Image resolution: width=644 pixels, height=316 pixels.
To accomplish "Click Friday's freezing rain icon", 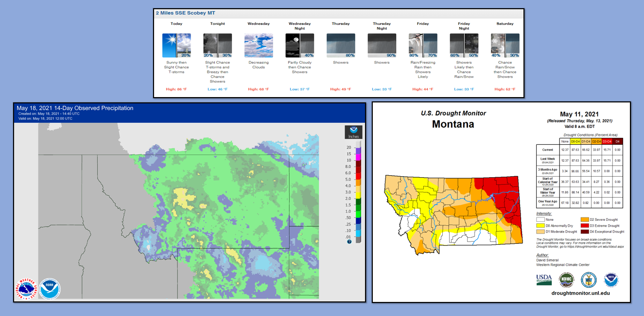I will 422,44.
